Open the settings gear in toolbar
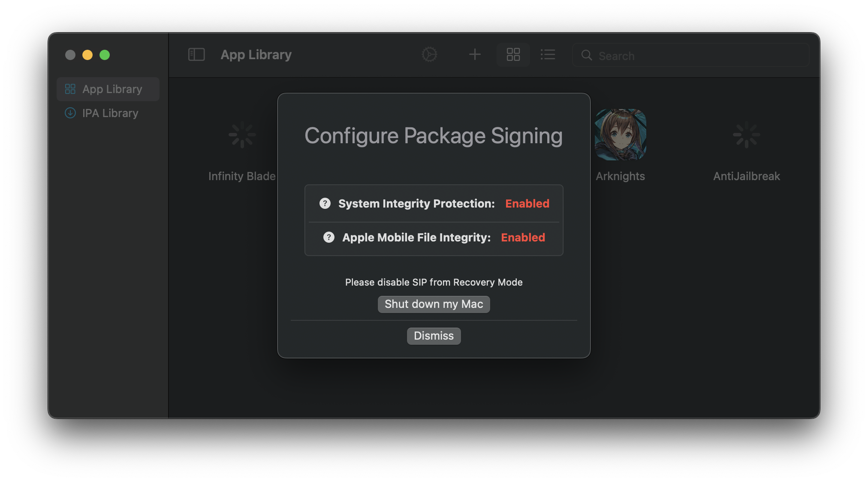 [x=429, y=54]
